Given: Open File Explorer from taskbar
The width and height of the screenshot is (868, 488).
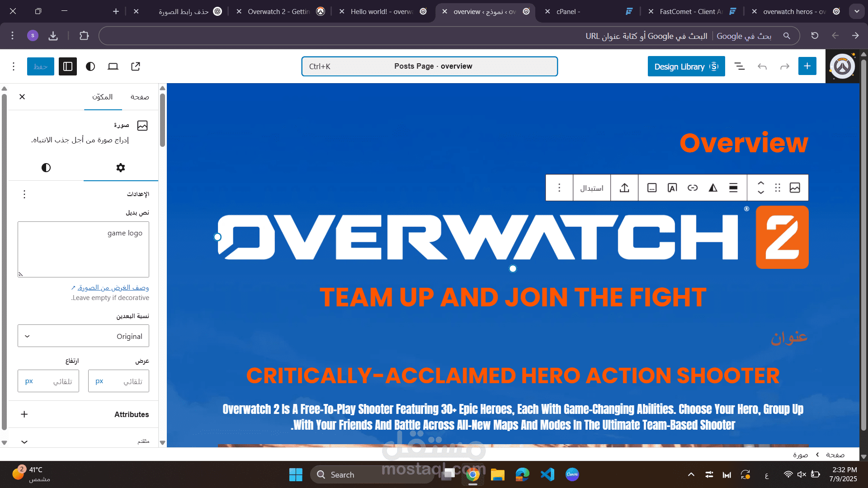Looking at the screenshot, I should [x=497, y=474].
